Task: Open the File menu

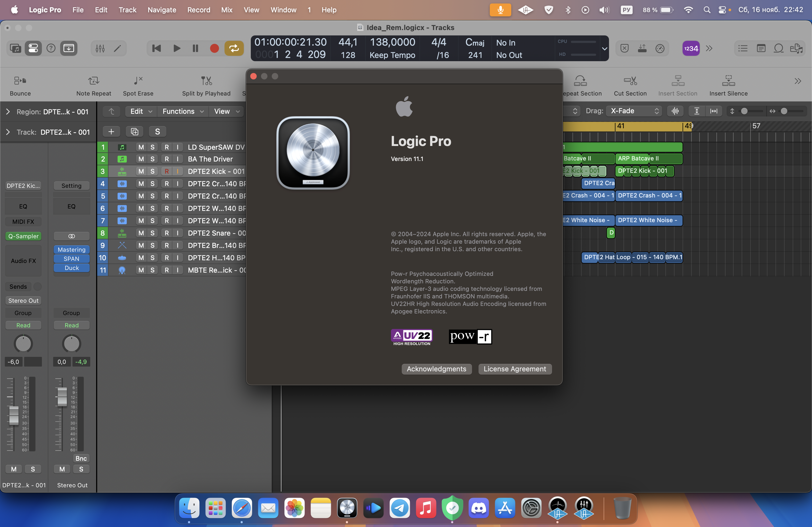Action: point(78,10)
